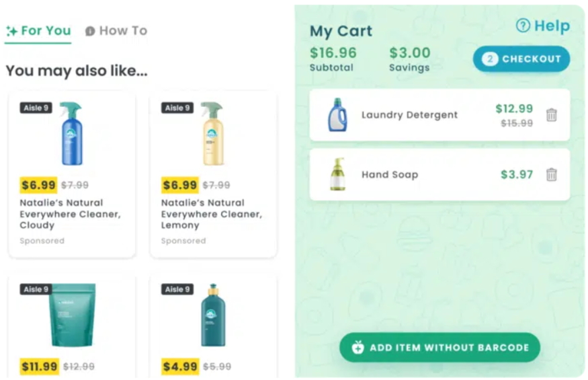This screenshot has height=380, width=588.
Task: Click the Aisle 9 tag on Cloudy cleaner
Action: 36,108
